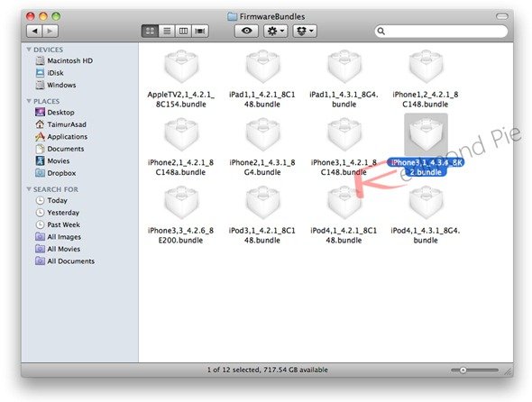Select the All Images saved search

(x=58, y=237)
